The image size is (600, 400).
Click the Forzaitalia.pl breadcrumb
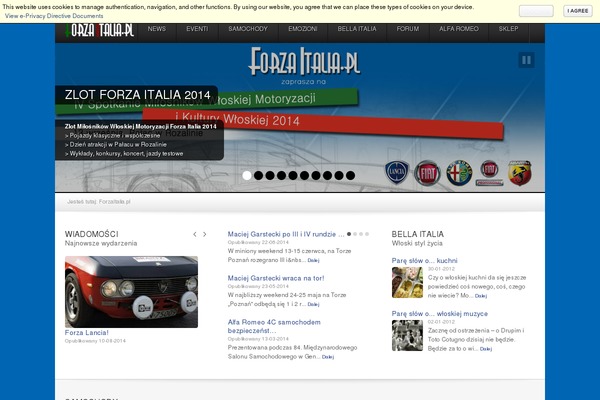pos(114,202)
